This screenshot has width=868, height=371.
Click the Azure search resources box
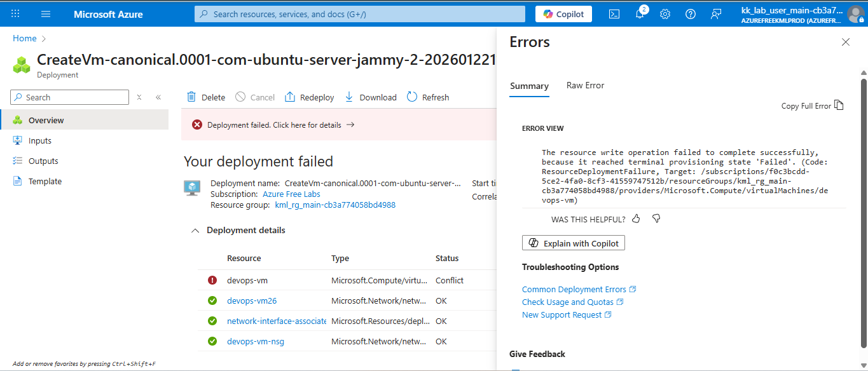coord(360,14)
